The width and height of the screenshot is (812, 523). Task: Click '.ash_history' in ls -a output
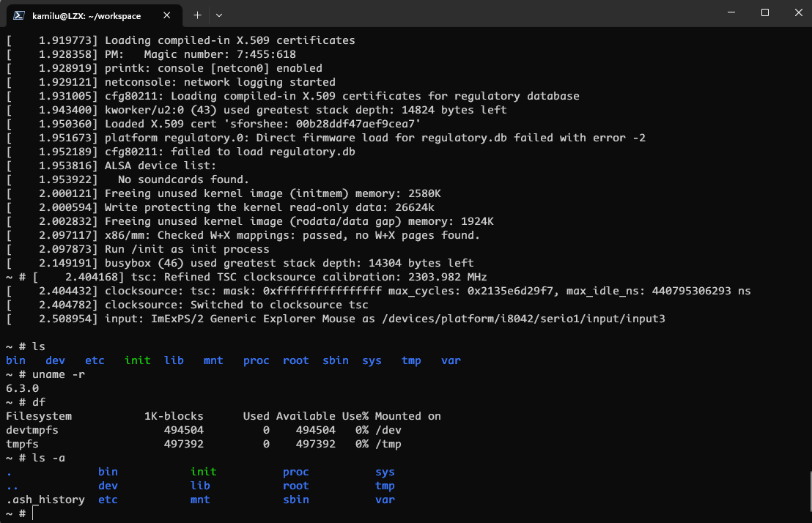45,500
